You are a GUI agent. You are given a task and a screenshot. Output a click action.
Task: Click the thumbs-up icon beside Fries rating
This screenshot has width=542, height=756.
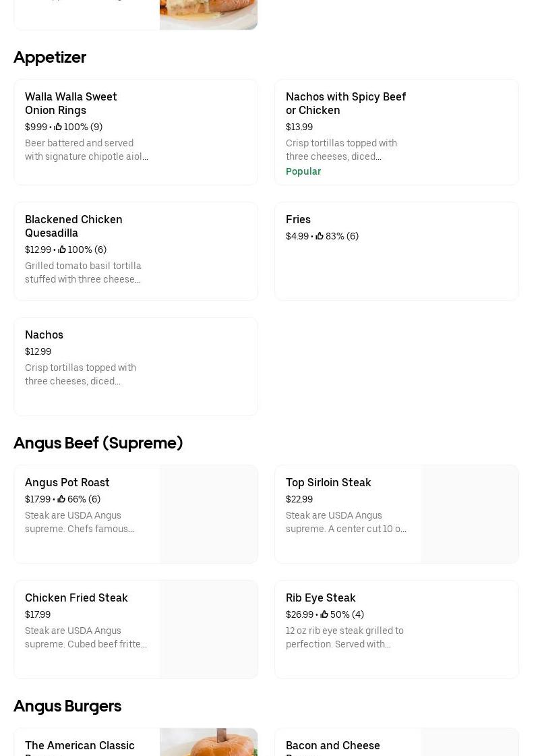click(x=320, y=236)
